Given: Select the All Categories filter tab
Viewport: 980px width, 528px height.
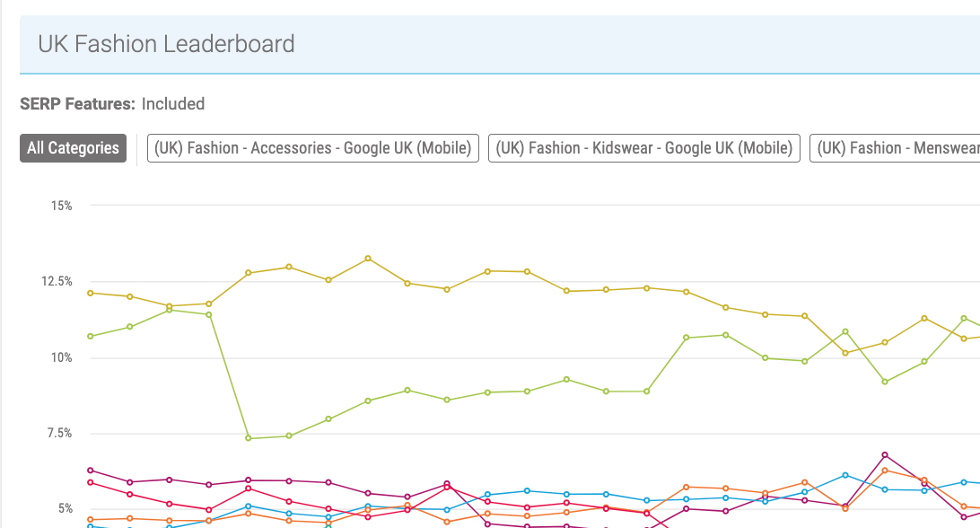Looking at the screenshot, I should click(73, 148).
